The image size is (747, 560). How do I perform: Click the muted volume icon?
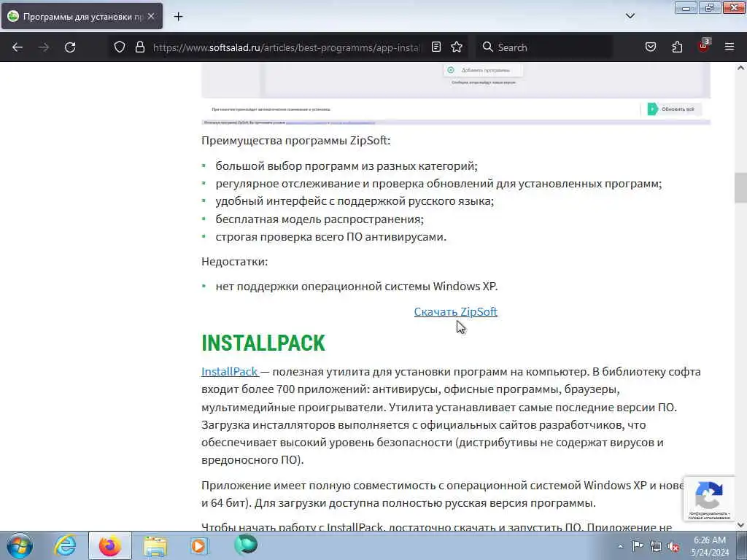(x=673, y=547)
